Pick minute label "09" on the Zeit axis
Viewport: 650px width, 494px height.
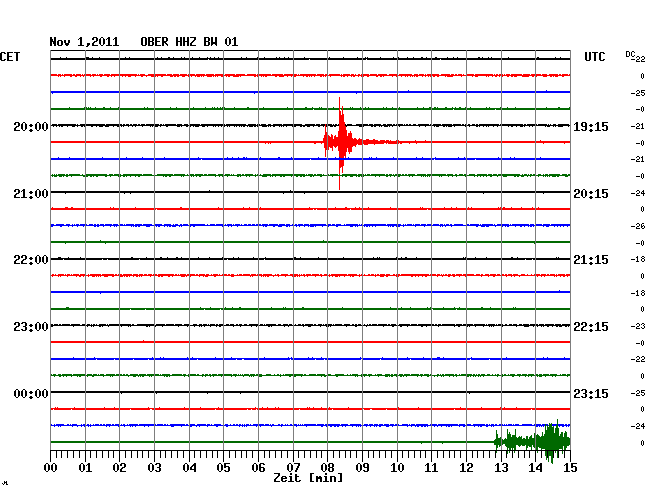(x=362, y=467)
